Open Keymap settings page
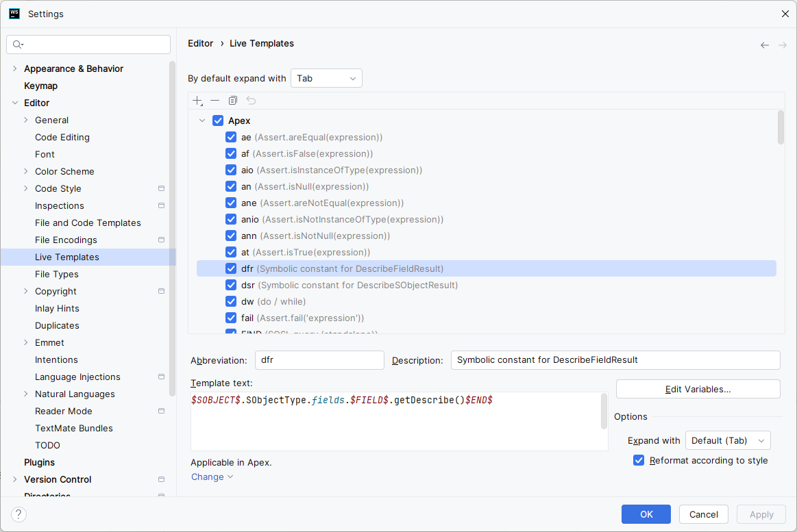Screen dimensions: 797x532 click(x=40, y=86)
